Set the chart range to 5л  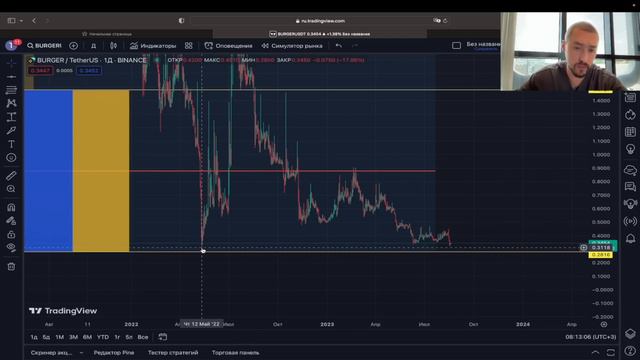coord(129,337)
